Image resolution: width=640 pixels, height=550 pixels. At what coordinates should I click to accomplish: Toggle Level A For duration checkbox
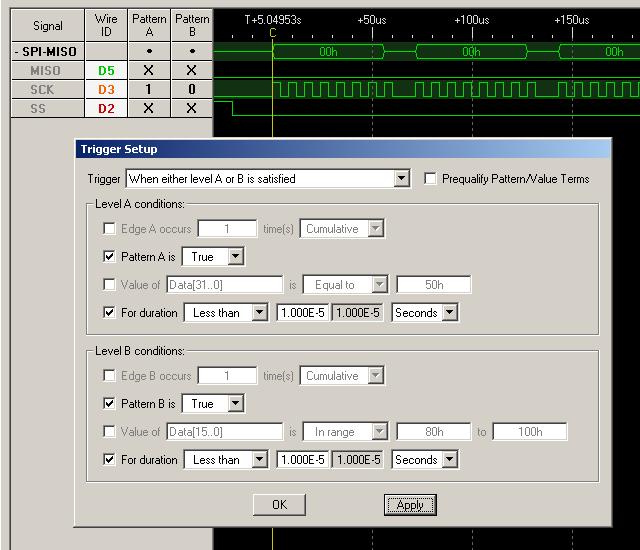[x=109, y=313]
